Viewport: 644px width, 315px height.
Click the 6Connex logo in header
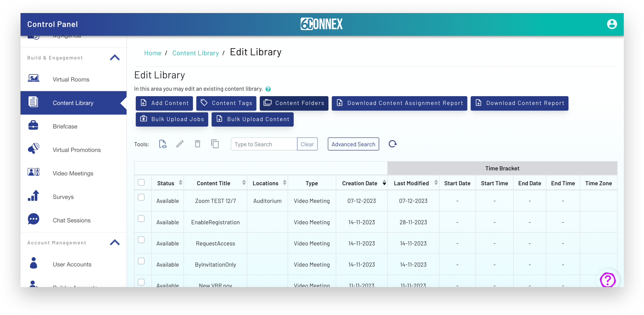tap(322, 24)
